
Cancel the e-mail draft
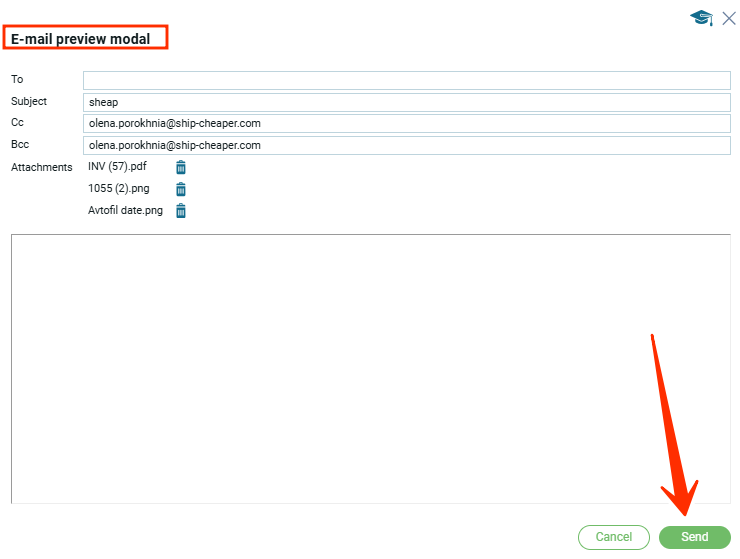pyautogui.click(x=613, y=537)
